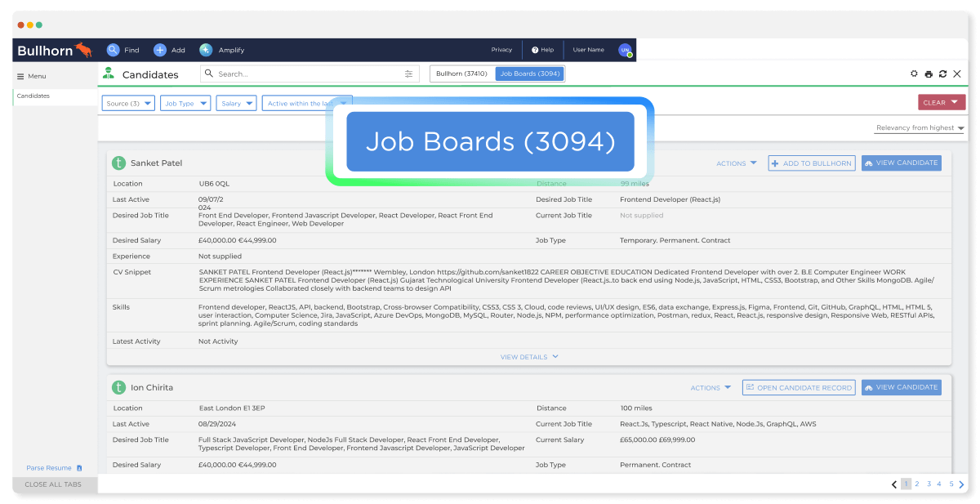The image size is (980, 504).
Task: Open the Active within filter dropdown
Action: tap(306, 104)
